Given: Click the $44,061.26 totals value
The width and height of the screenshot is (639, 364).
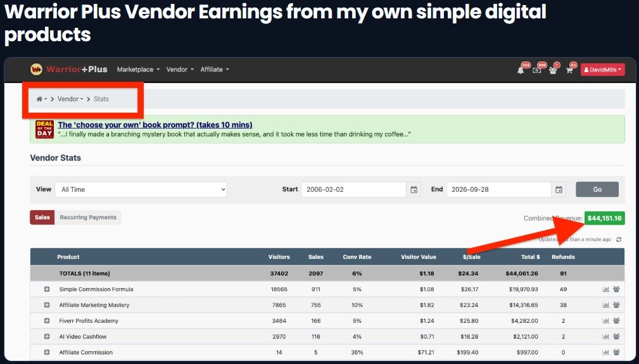Looking at the screenshot, I should point(522,273).
